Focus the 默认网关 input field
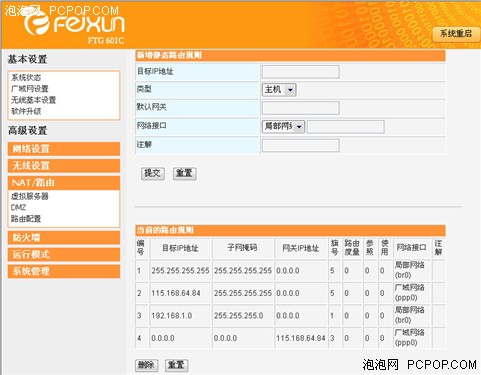Viewport: 481px width, 375px height. pos(301,108)
